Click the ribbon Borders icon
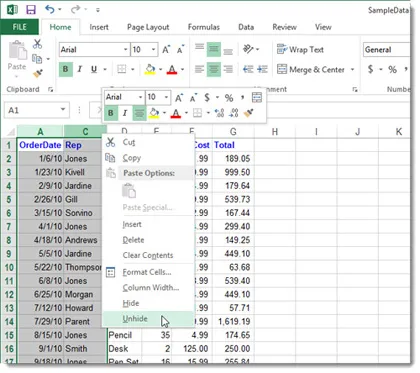Screen dimensions: 420x373 (122, 69)
